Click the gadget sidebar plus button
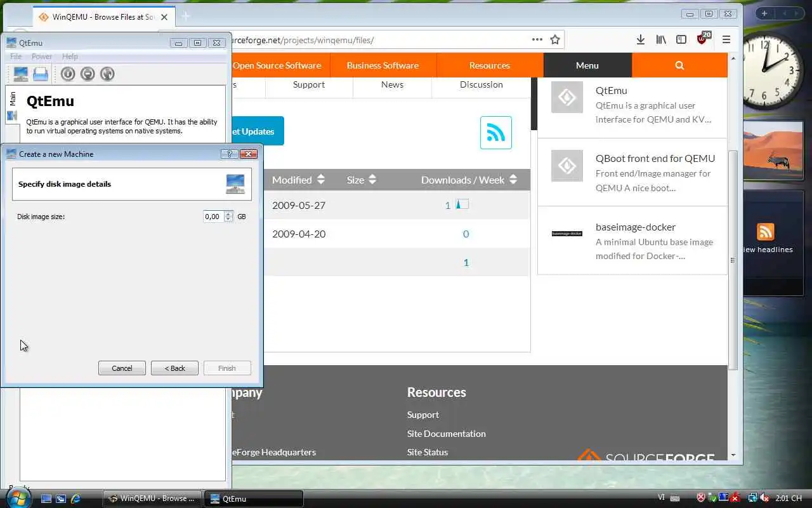This screenshot has width=812, height=508. pos(764,13)
